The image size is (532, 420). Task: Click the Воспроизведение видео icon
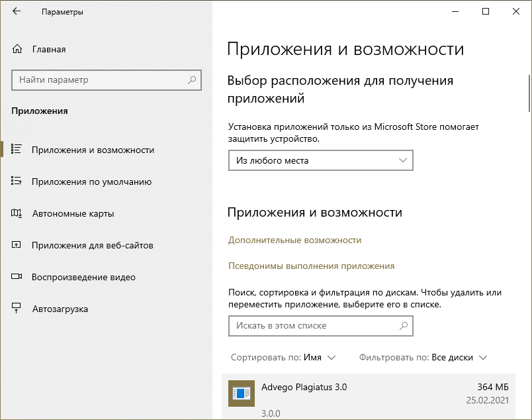[x=17, y=277]
